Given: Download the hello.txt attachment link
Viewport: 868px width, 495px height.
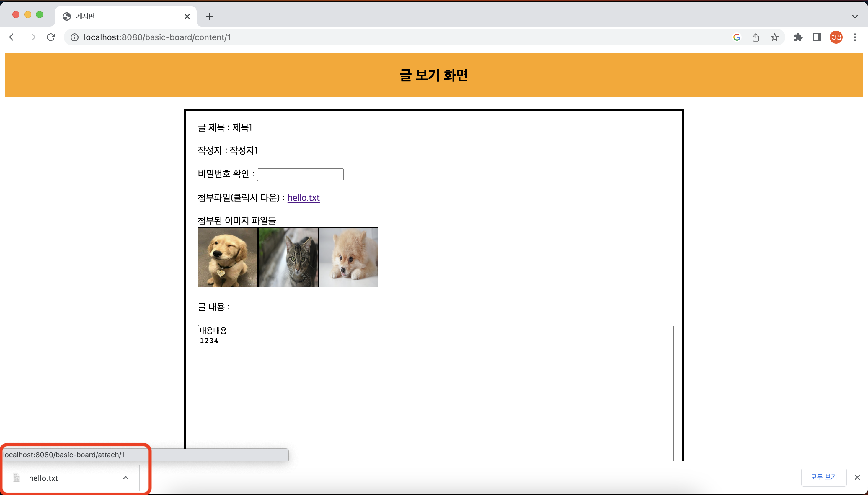Looking at the screenshot, I should (303, 198).
